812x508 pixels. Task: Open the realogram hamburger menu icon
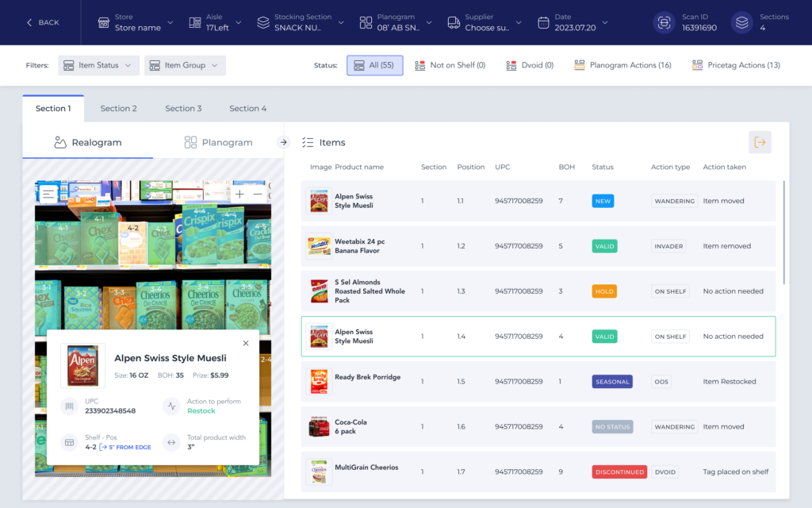(48, 193)
